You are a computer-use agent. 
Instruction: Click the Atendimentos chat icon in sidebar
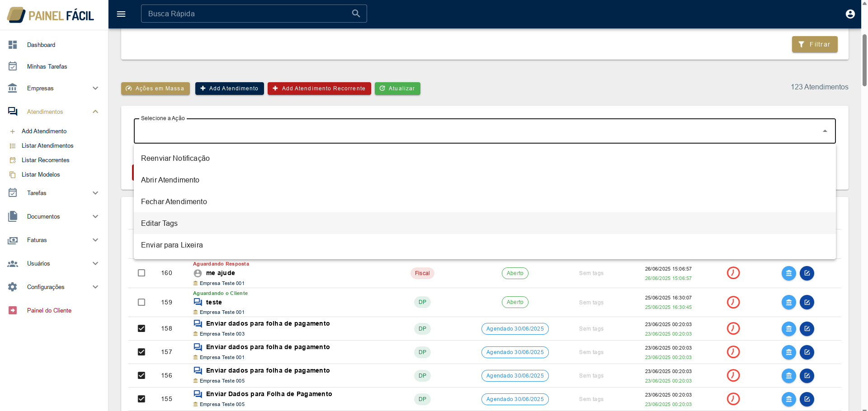click(x=13, y=112)
